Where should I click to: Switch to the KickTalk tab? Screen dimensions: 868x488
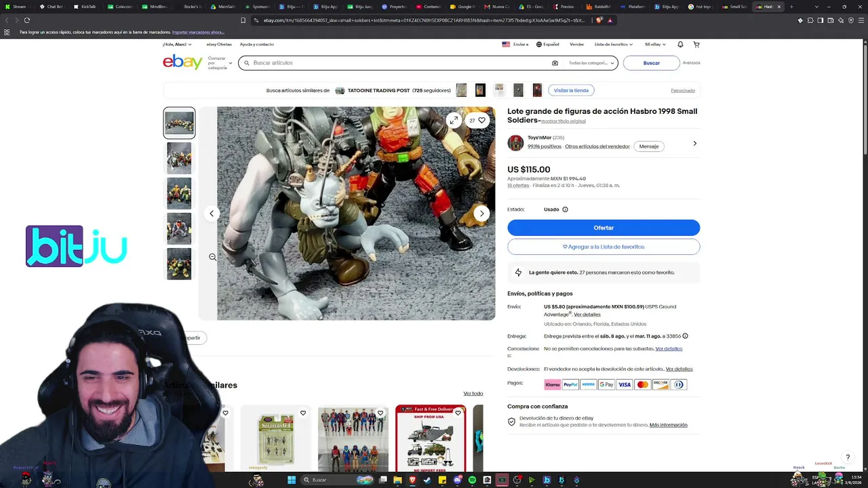pyautogui.click(x=85, y=7)
